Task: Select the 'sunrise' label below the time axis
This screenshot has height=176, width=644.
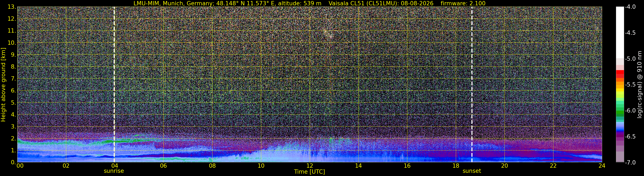Action: coord(114,171)
